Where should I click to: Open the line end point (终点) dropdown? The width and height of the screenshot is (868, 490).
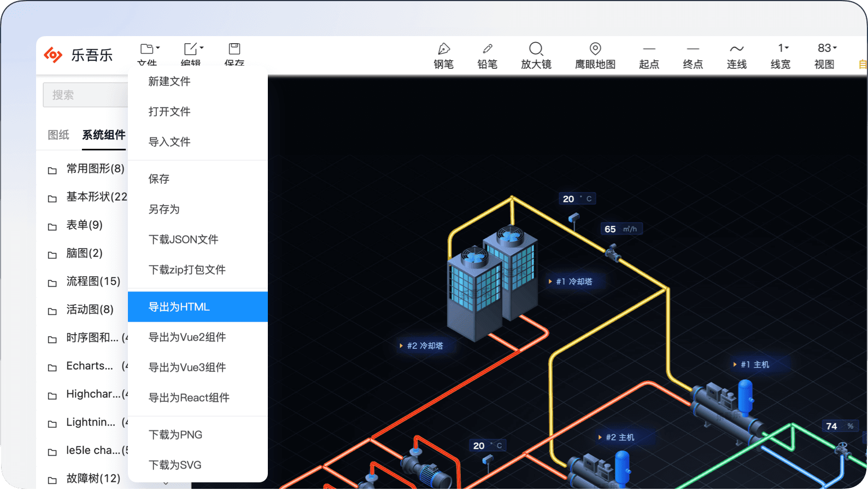(693, 55)
